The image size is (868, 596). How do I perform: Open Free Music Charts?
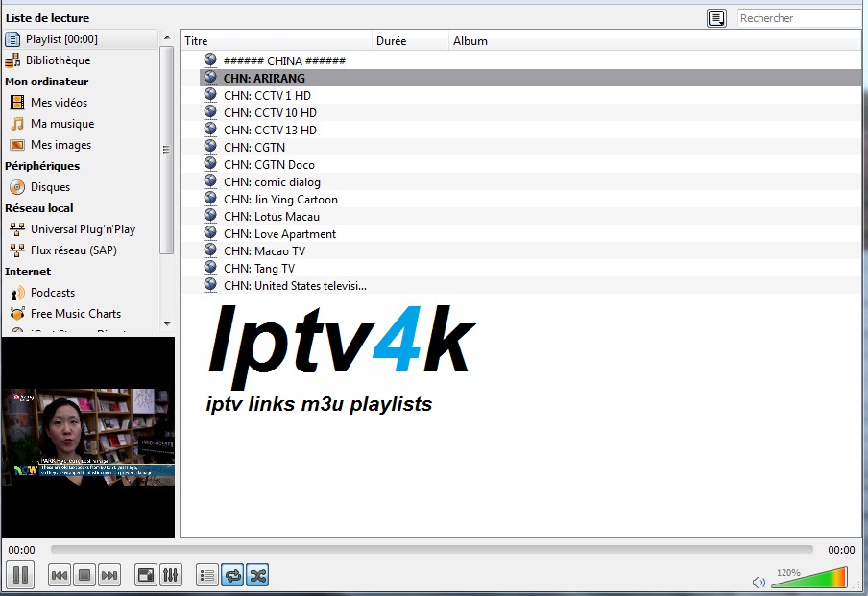(x=76, y=313)
